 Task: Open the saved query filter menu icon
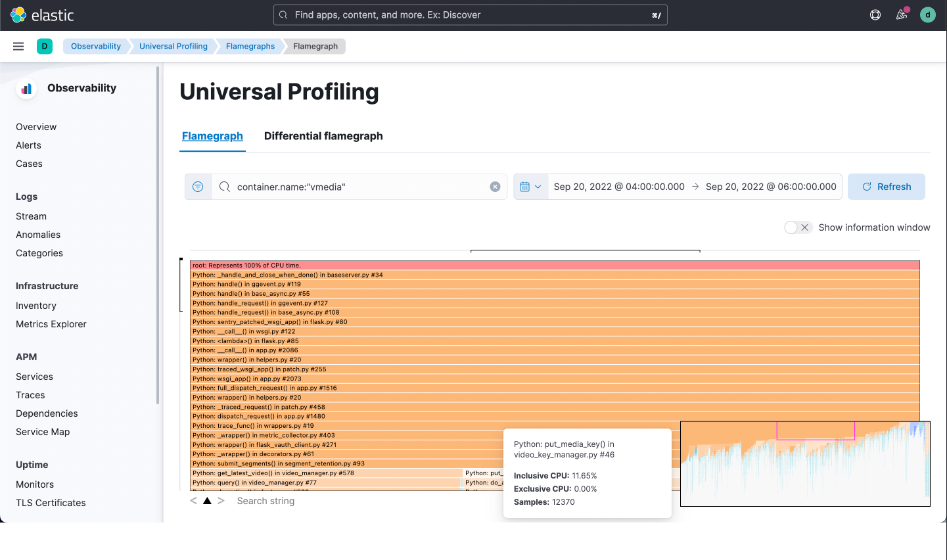pyautogui.click(x=198, y=187)
